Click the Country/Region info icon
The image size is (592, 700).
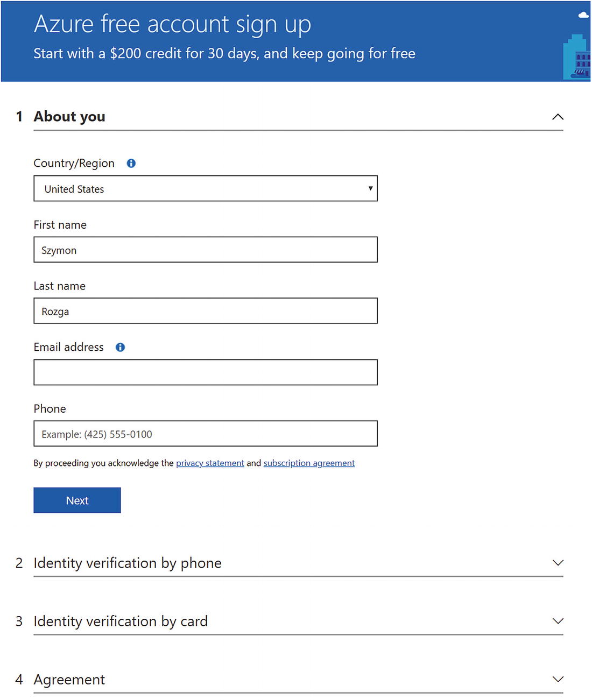(x=131, y=164)
